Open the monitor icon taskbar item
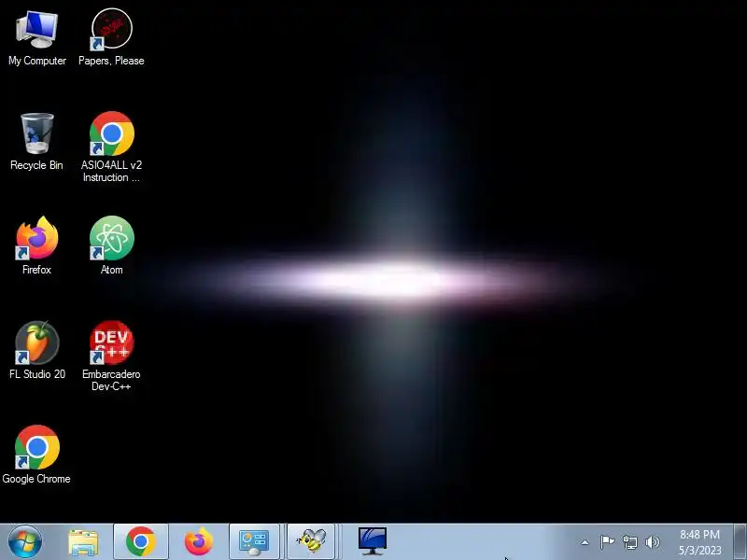Screen dimensions: 747x560 372,542
